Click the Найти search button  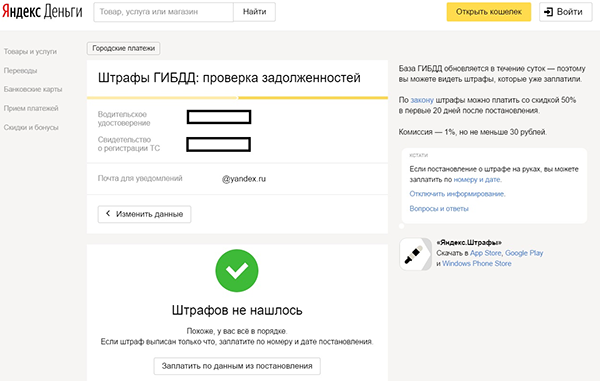(254, 12)
